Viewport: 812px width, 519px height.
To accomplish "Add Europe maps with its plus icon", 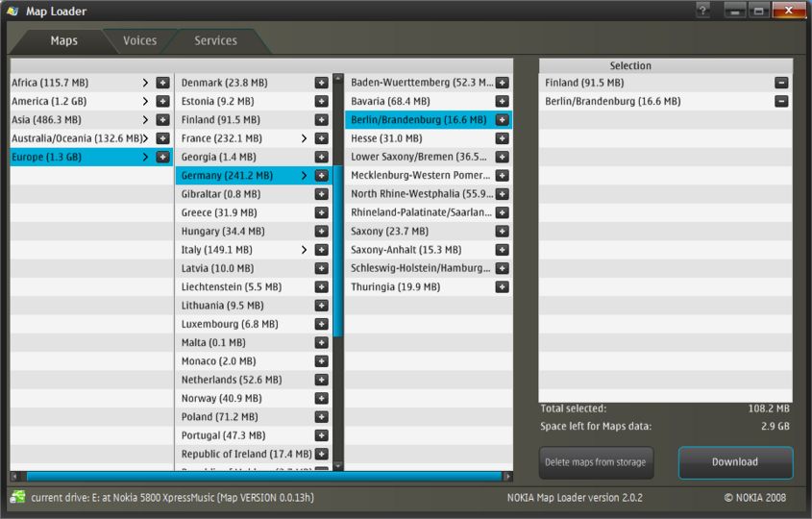I will (x=162, y=157).
